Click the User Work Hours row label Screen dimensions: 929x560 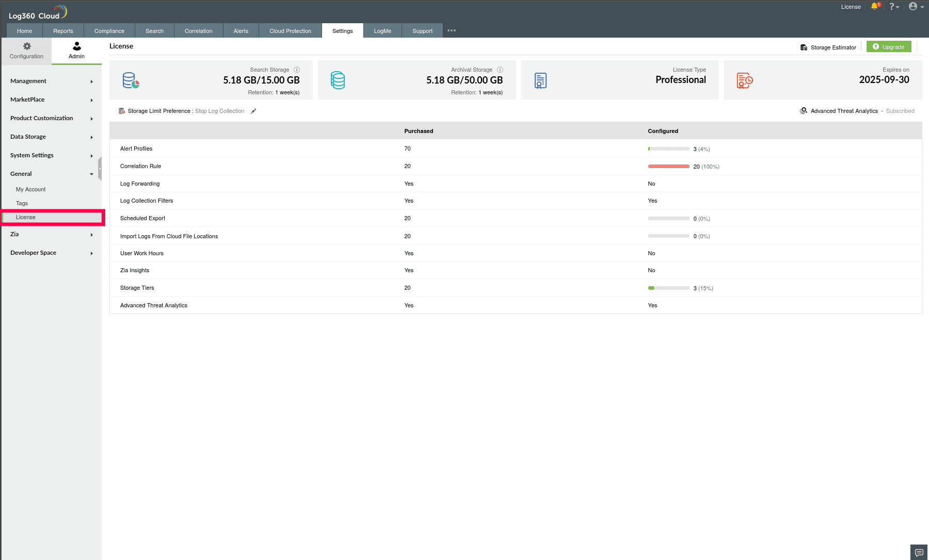[142, 253]
